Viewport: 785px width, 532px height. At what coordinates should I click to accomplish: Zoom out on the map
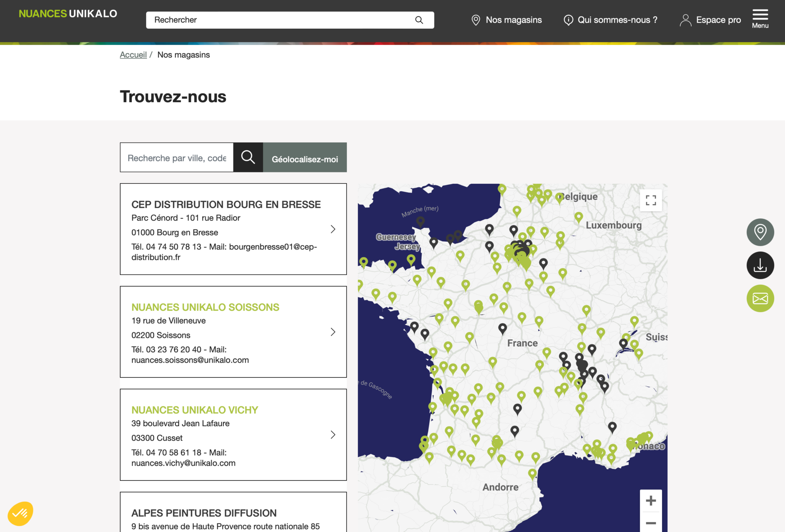point(650,522)
